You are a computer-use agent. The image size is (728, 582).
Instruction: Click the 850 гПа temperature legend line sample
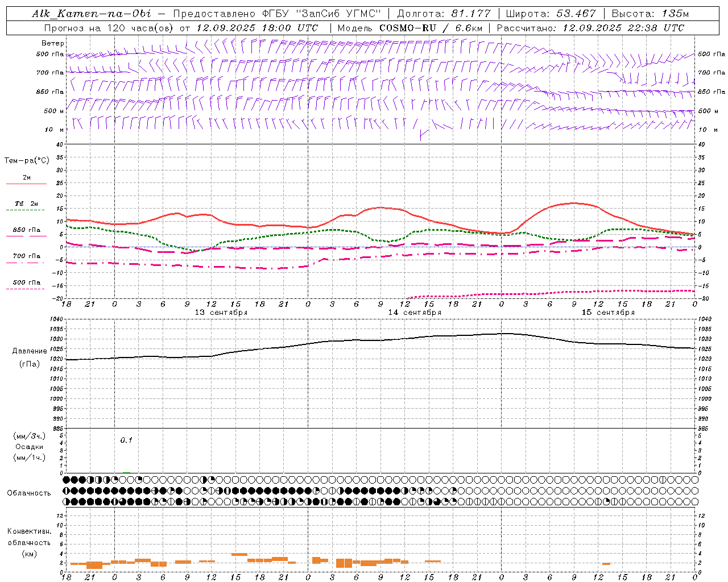[x=26, y=236]
